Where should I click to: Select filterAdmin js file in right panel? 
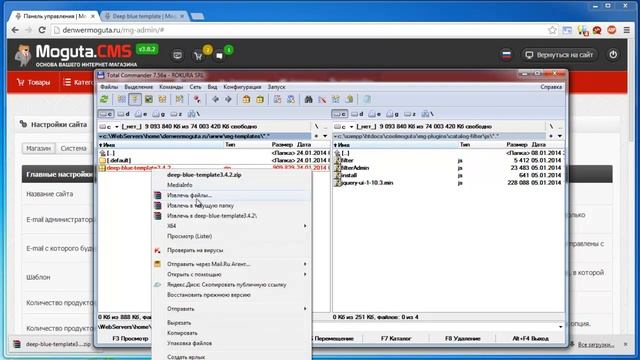354,168
